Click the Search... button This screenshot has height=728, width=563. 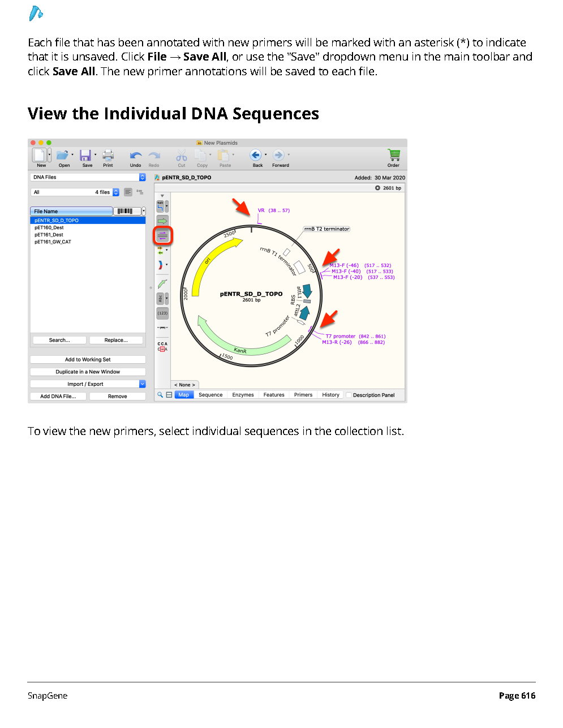pos(59,340)
